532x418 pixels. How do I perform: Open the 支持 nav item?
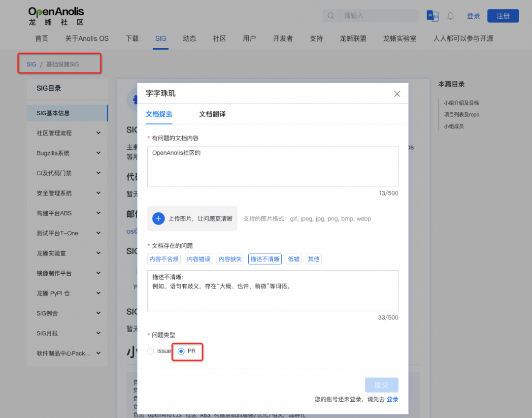point(316,38)
